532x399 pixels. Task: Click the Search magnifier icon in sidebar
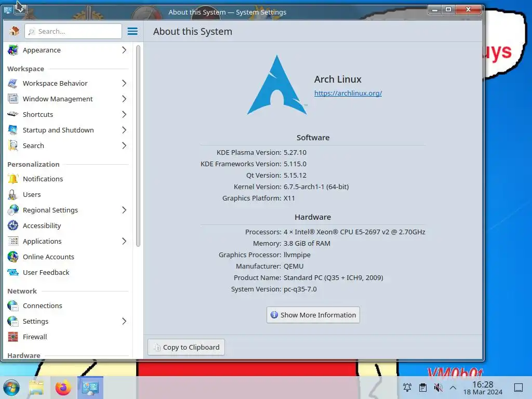tap(13, 145)
